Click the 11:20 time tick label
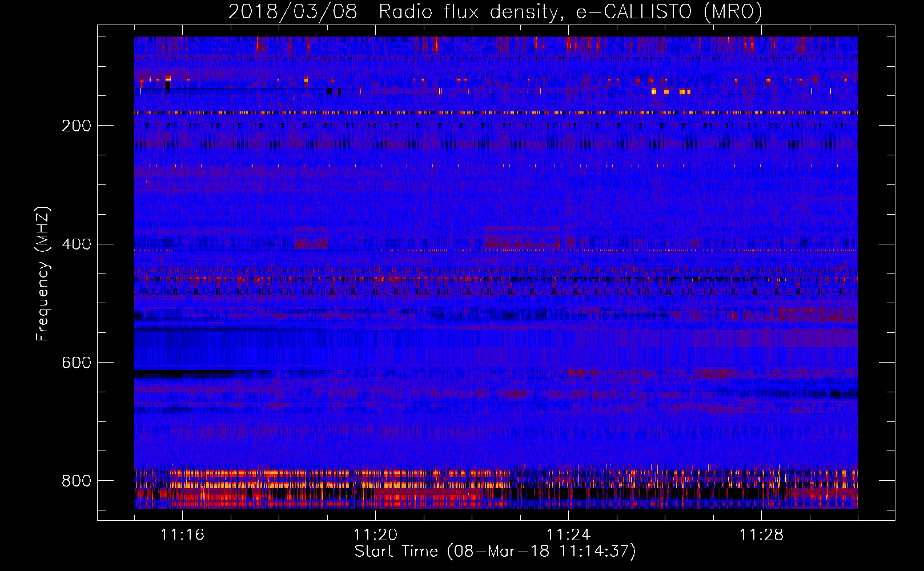 375,535
